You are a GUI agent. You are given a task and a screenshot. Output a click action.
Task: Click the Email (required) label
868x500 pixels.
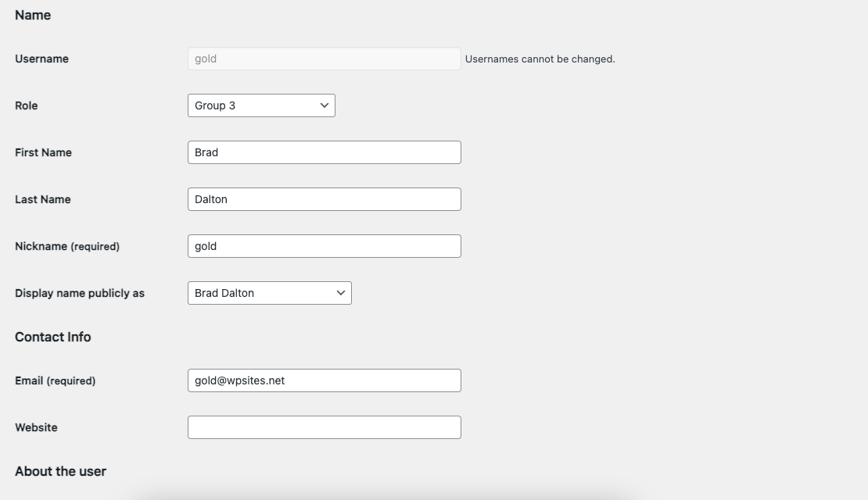point(55,380)
